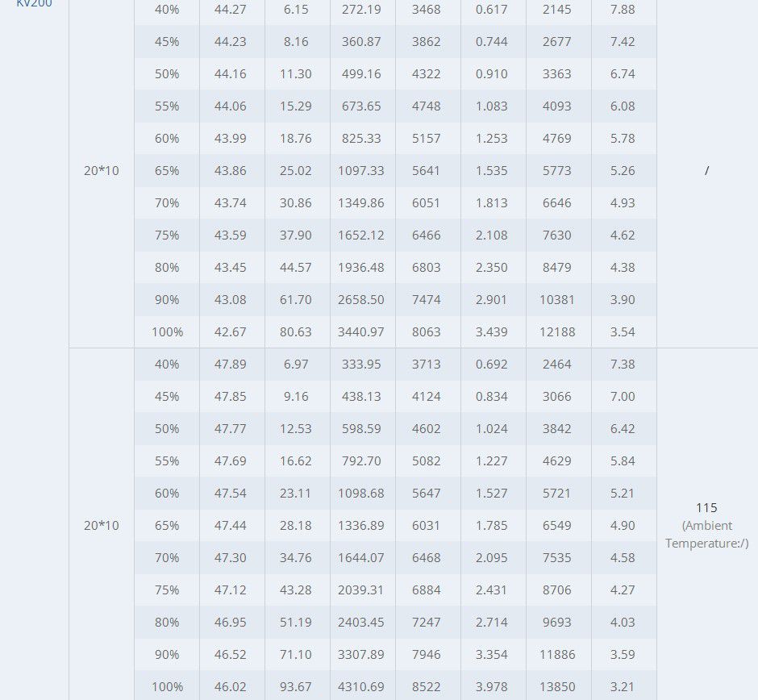Click the voltage value 44.27
Viewport: 758px width, 700px height.
[230, 10]
